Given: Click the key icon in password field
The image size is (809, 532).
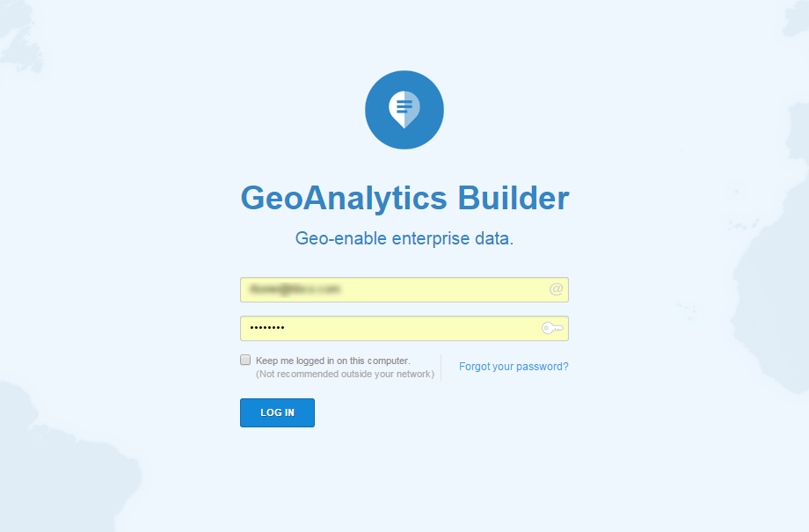Looking at the screenshot, I should point(552,328).
